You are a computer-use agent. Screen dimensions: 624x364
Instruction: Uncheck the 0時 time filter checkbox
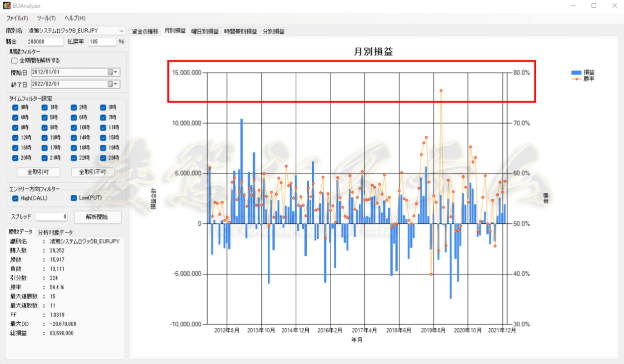15,108
